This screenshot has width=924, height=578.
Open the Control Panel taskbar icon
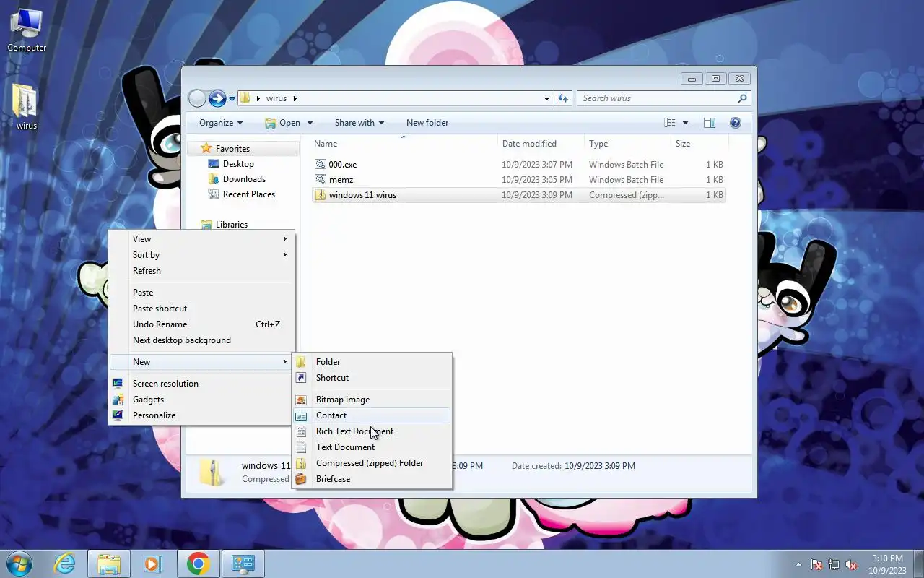pyautogui.click(x=243, y=564)
